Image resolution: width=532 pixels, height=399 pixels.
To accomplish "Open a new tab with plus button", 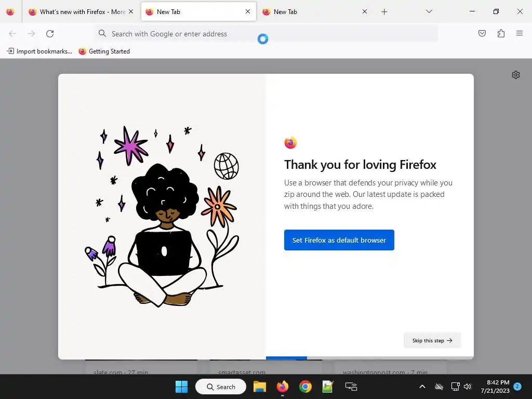I will tap(384, 12).
